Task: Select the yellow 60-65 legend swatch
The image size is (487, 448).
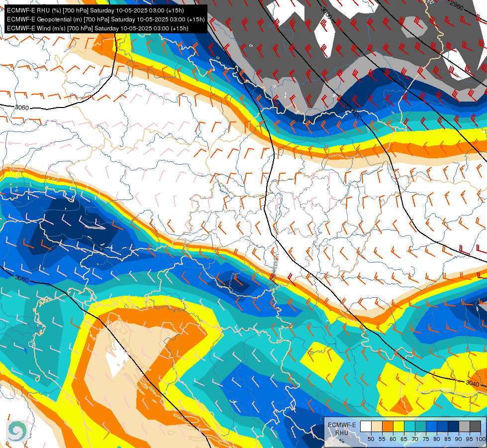Action: click(399, 426)
